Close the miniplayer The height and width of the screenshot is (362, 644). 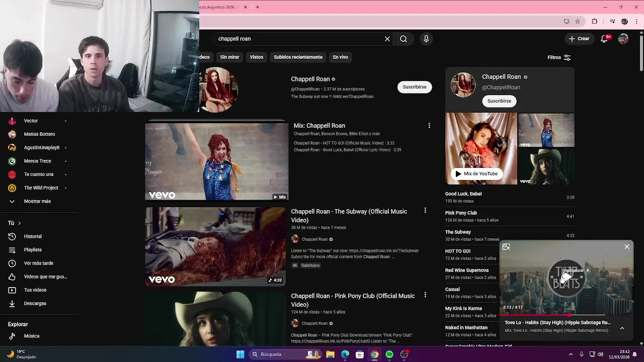tap(627, 247)
